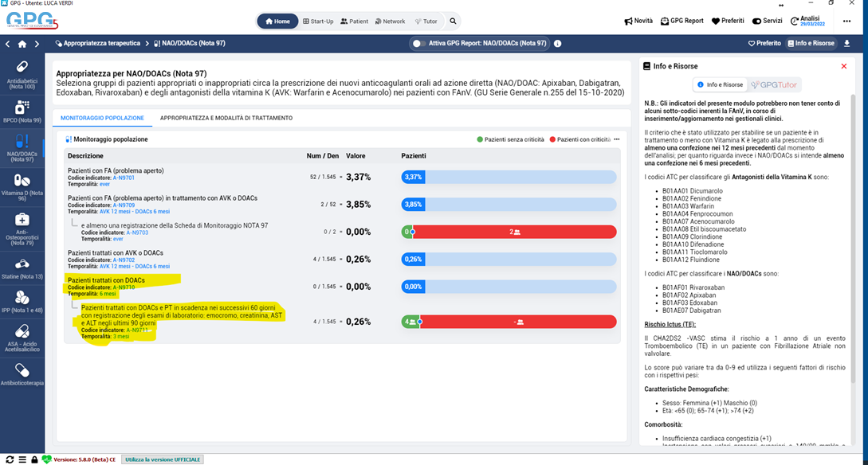Click the search magnifier in top navigation

point(453,21)
